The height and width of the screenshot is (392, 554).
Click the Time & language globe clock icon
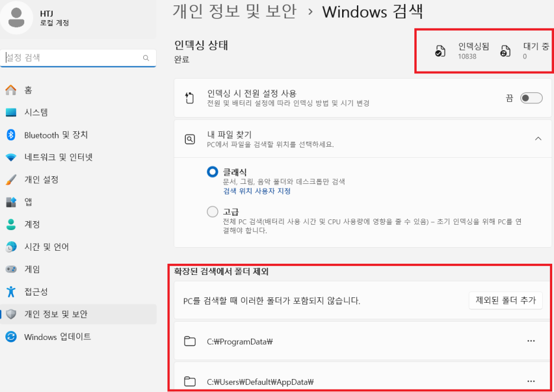(11, 247)
